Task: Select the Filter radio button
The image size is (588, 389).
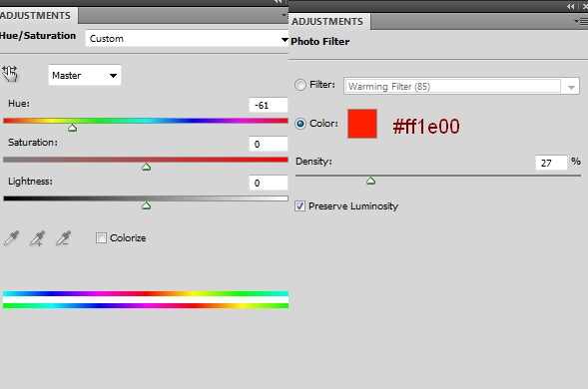Action: click(300, 85)
